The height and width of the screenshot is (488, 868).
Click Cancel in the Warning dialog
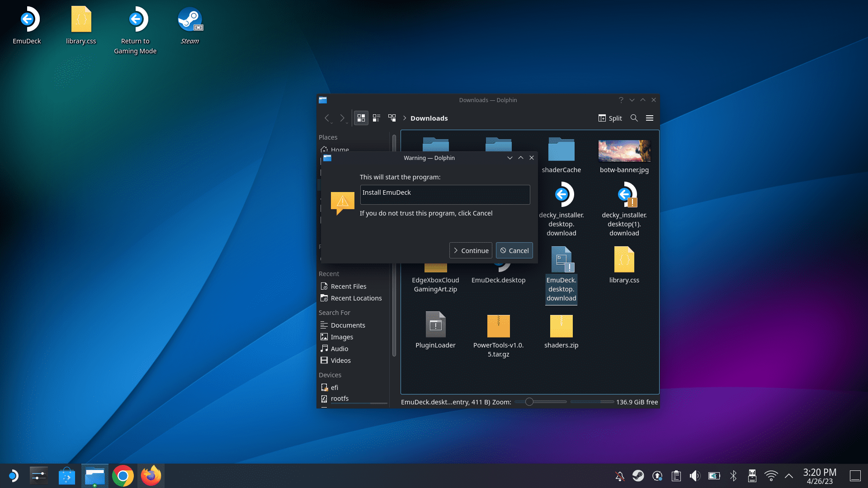514,250
